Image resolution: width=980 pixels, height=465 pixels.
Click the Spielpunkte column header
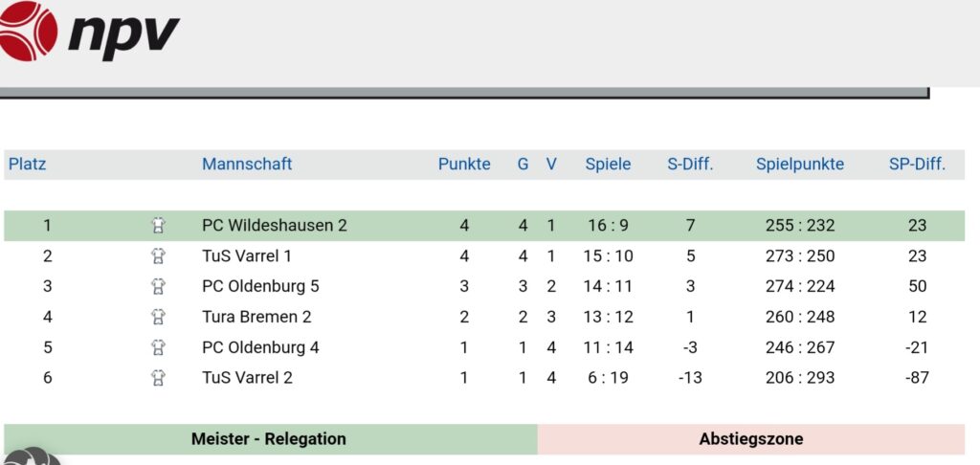(x=800, y=165)
